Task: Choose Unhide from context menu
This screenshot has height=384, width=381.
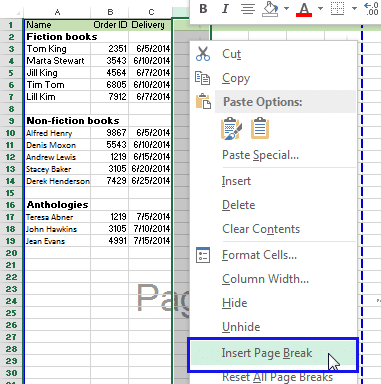Action: pyautogui.click(x=241, y=327)
